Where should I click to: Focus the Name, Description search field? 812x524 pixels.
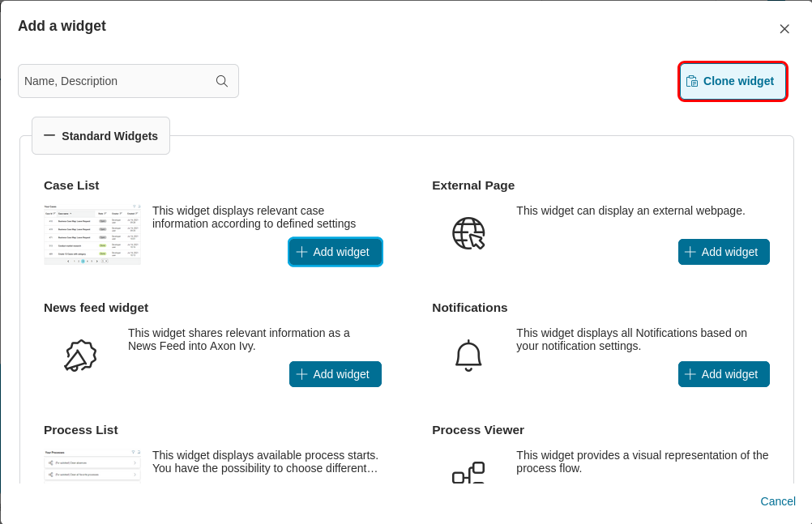(118, 81)
